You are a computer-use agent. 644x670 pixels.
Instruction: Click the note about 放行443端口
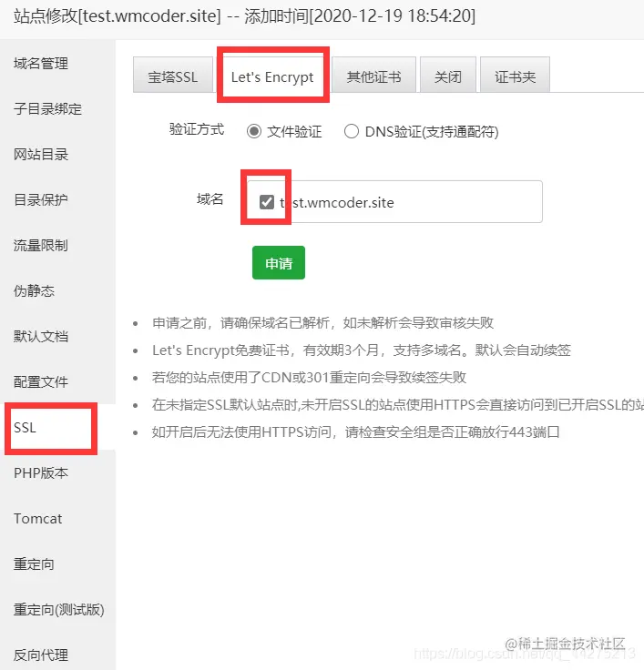(356, 432)
